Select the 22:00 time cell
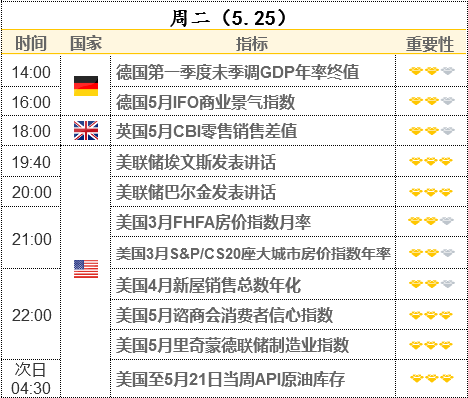The image size is (468, 398). click(x=31, y=315)
